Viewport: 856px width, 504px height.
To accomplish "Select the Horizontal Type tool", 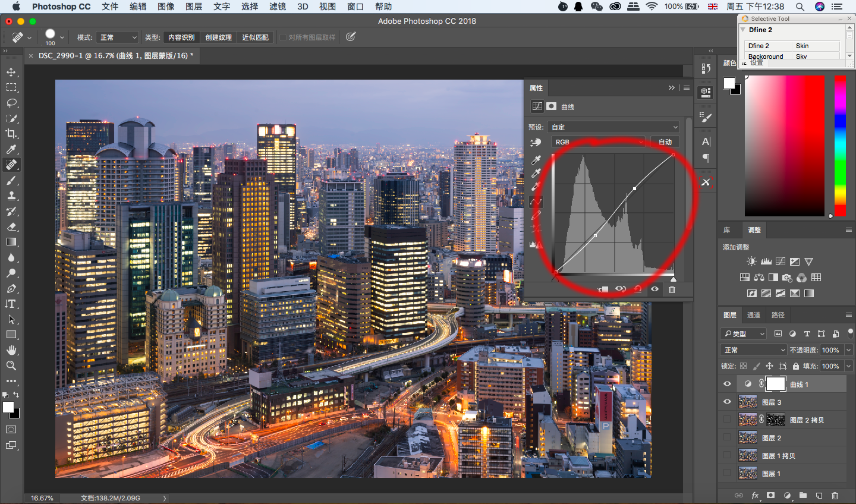I will [11, 304].
